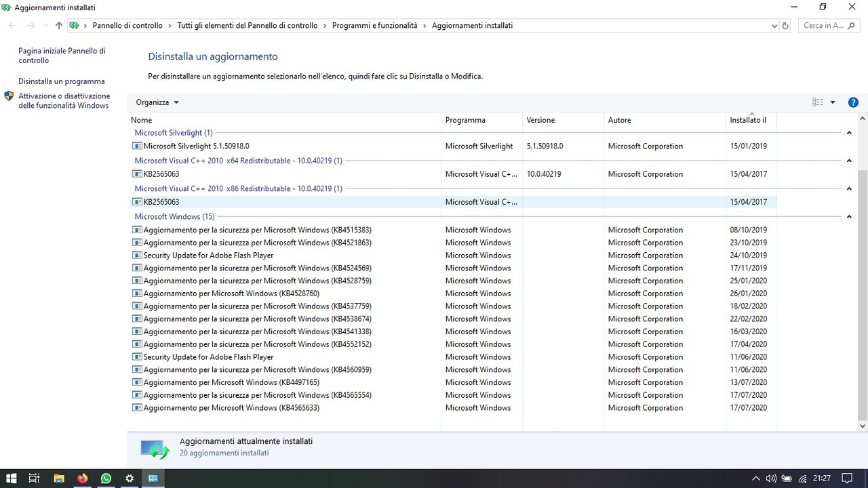Select the 'Microsoft Silverlight (1)' group header
This screenshot has height=488, width=868.
point(174,133)
